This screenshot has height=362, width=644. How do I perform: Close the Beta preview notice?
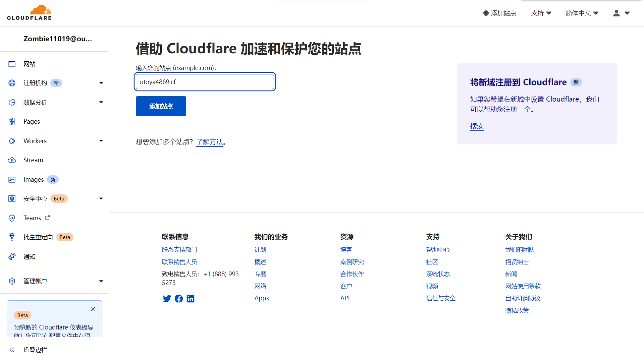coord(93,309)
